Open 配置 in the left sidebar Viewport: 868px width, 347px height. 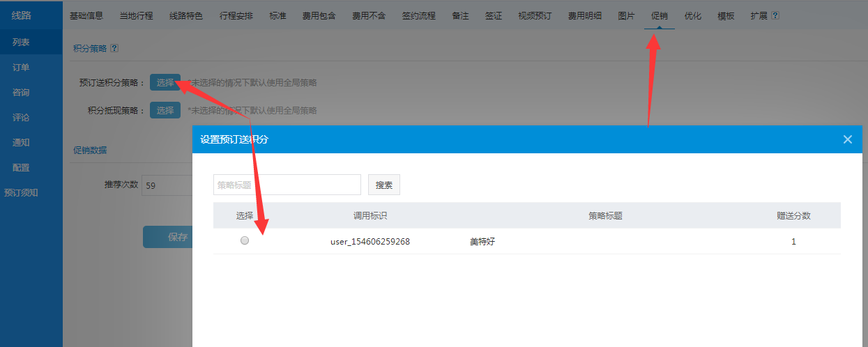21,168
